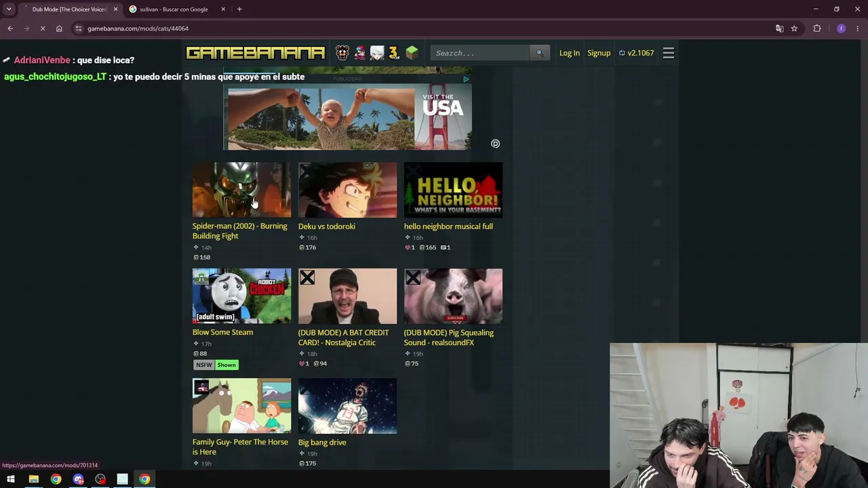
Task: Click the Family Guy horse thumbnail
Action: 241,406
